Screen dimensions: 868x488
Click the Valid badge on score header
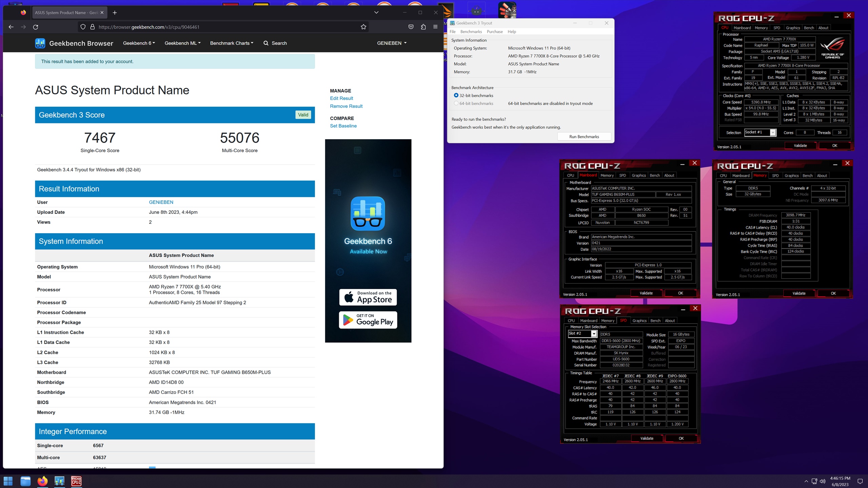(303, 115)
